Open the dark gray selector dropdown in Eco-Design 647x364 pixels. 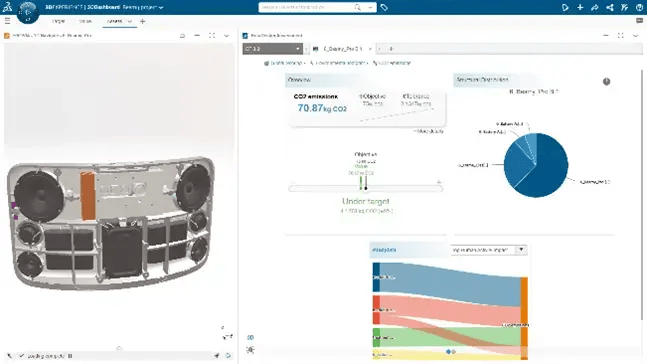click(x=272, y=49)
